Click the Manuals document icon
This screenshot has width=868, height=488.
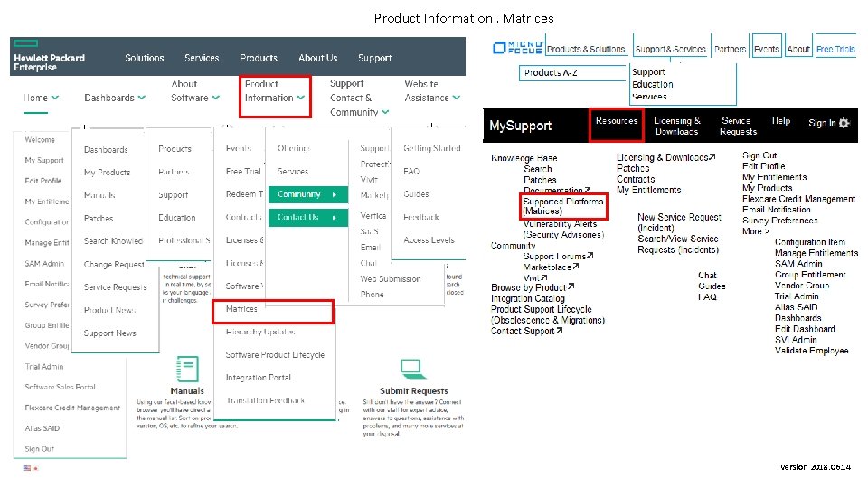(x=187, y=369)
